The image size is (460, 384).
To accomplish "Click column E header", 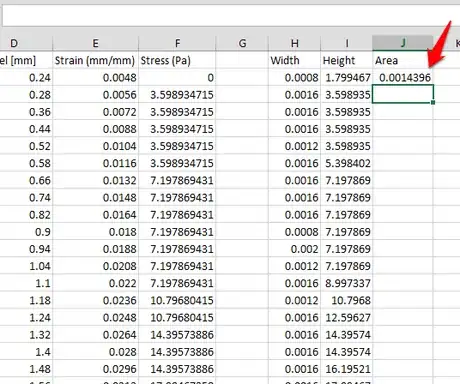I will [x=95, y=43].
